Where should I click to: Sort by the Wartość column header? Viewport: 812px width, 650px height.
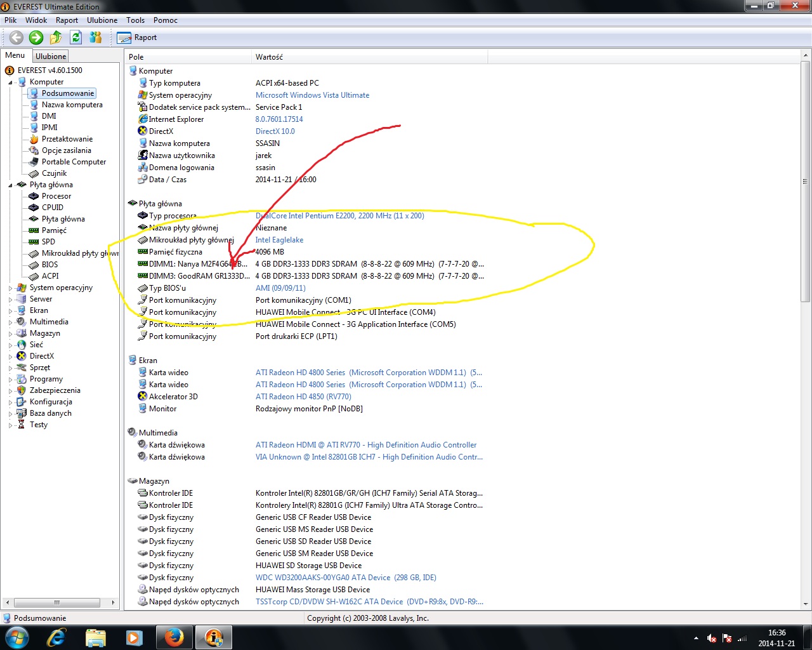(x=370, y=57)
